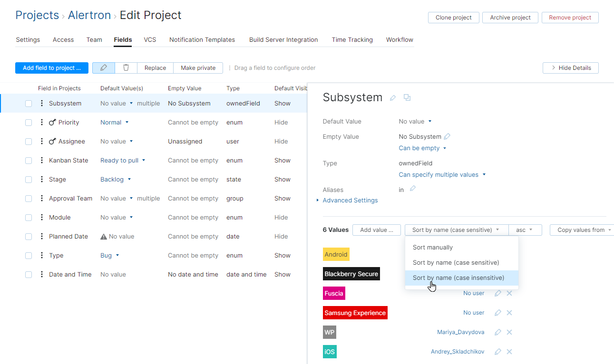Switch to the Workflow tab
This screenshot has width=614, height=364.
[x=399, y=39]
